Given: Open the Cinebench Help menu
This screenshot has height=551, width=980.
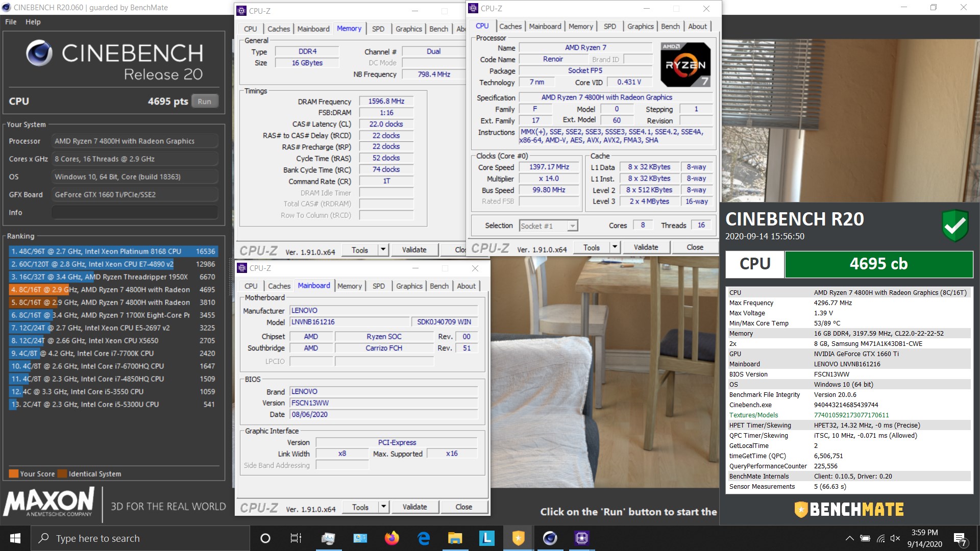Looking at the screenshot, I should click(x=33, y=22).
